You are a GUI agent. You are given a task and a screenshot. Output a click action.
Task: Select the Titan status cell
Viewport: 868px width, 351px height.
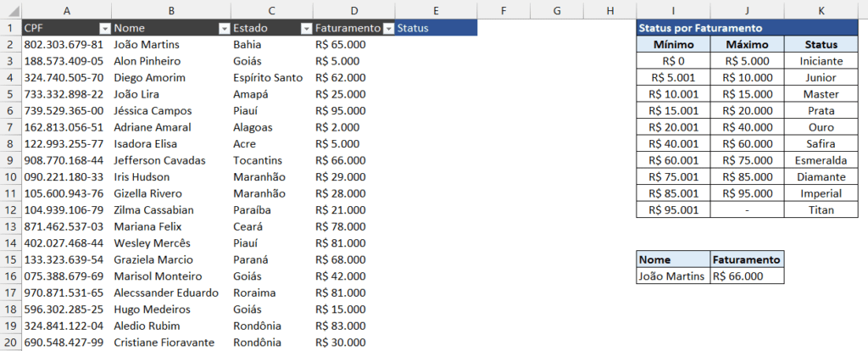pyautogui.click(x=821, y=209)
